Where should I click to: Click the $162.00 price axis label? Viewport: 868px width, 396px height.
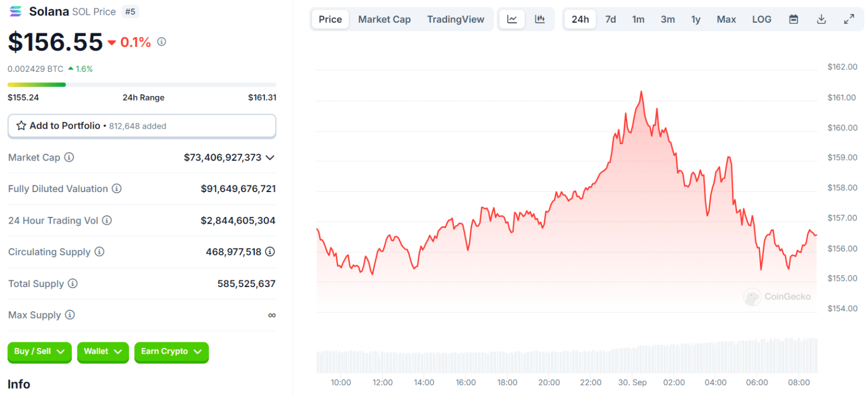pyautogui.click(x=842, y=67)
